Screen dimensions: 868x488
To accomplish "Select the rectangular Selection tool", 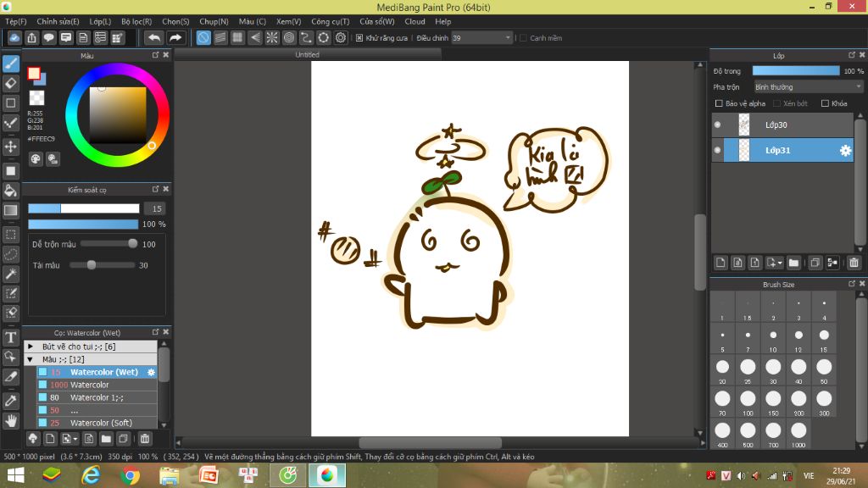I will 11,235.
